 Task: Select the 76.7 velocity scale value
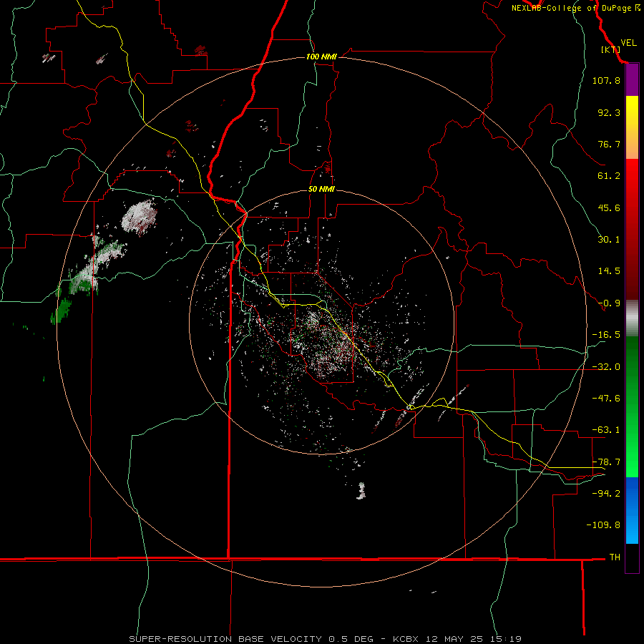pyautogui.click(x=609, y=144)
